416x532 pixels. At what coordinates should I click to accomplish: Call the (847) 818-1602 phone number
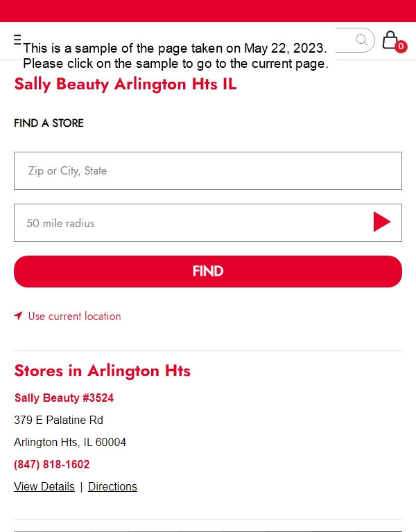(x=51, y=464)
